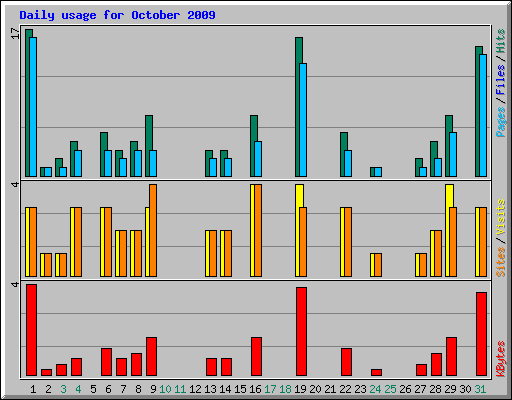The width and height of the screenshot is (512, 400).
Task: Click day label "29" on the x-axis
Action: (x=450, y=389)
